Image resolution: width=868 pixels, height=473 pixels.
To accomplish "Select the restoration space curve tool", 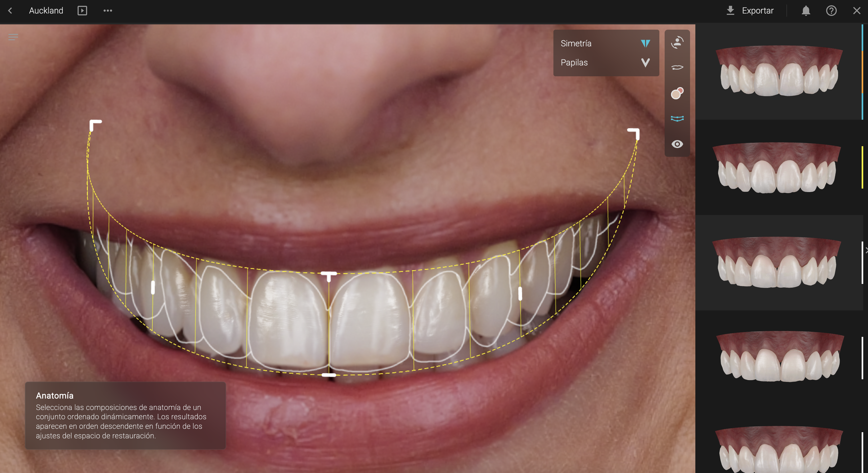I will click(x=677, y=119).
